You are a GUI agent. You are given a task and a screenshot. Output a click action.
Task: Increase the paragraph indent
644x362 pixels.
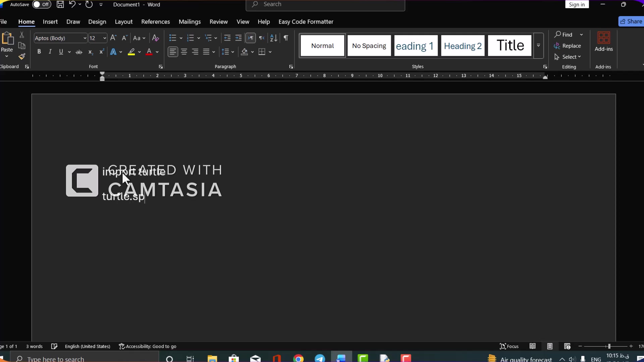tap(238, 38)
